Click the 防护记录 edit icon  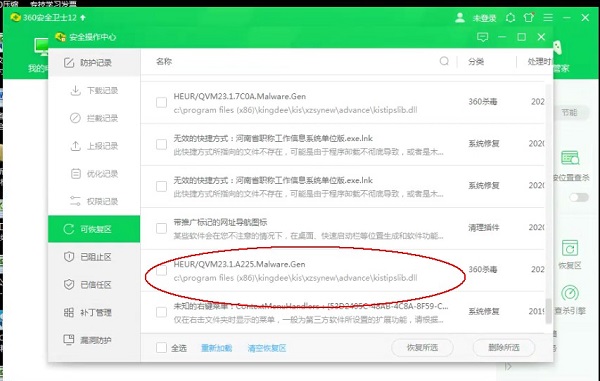[x=69, y=62]
